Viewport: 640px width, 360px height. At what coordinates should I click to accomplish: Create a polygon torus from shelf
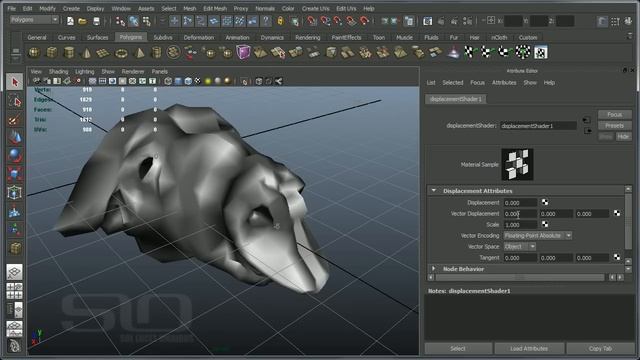pyautogui.click(x=121, y=52)
